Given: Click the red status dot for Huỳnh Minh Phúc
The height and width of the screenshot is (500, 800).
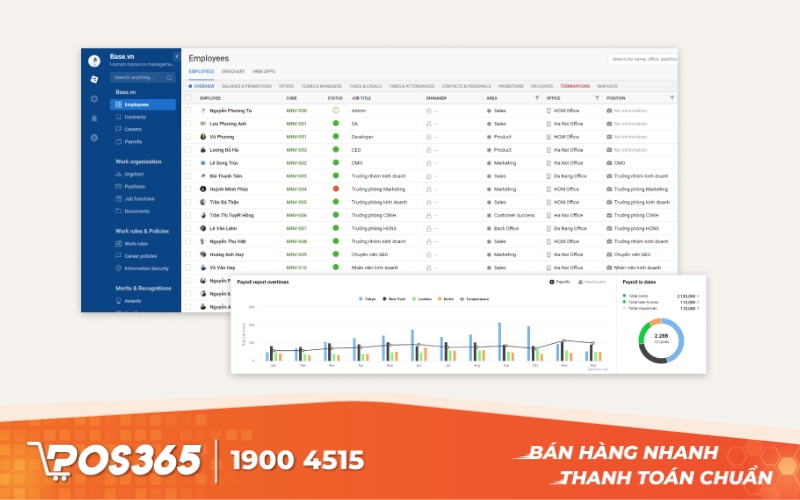Looking at the screenshot, I should 336,188.
